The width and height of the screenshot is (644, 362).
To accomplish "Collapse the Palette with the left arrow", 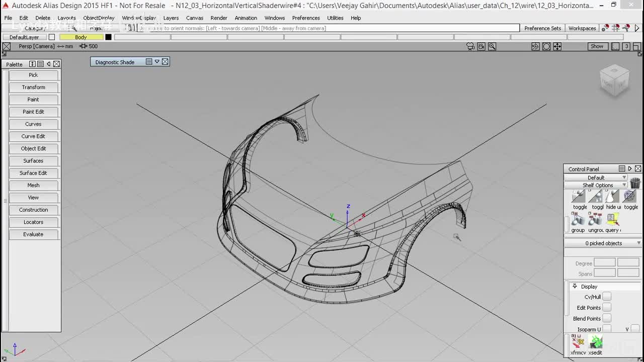I will pyautogui.click(x=48, y=64).
